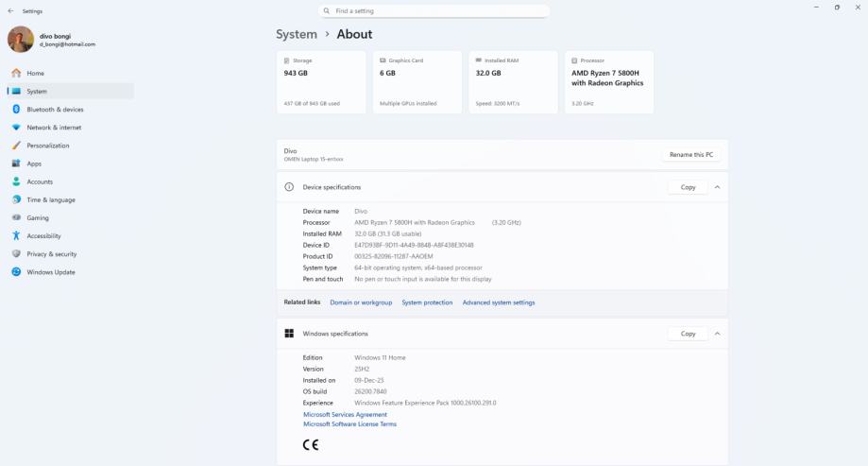Viewport: 868px width, 466px height.
Task: Click the Find a setting search box
Action: [x=434, y=11]
